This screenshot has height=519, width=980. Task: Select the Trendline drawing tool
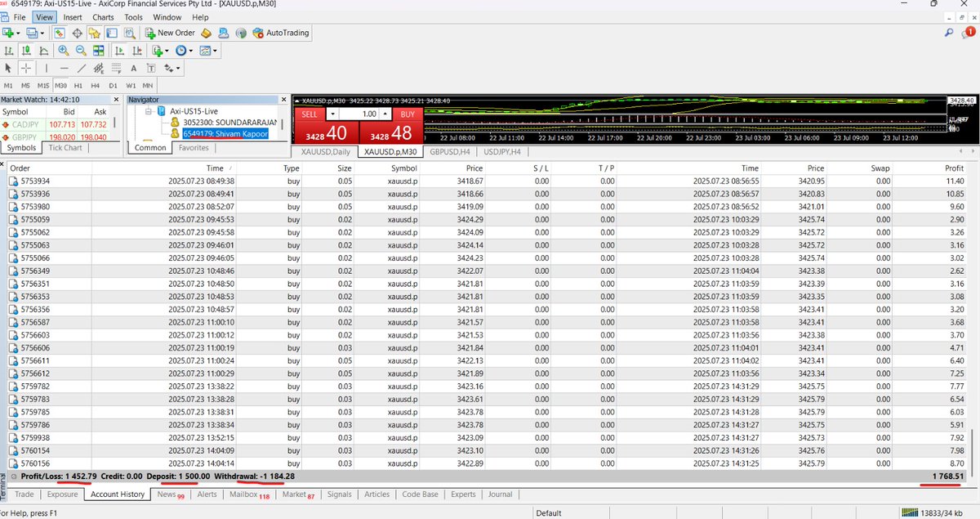tap(82, 69)
